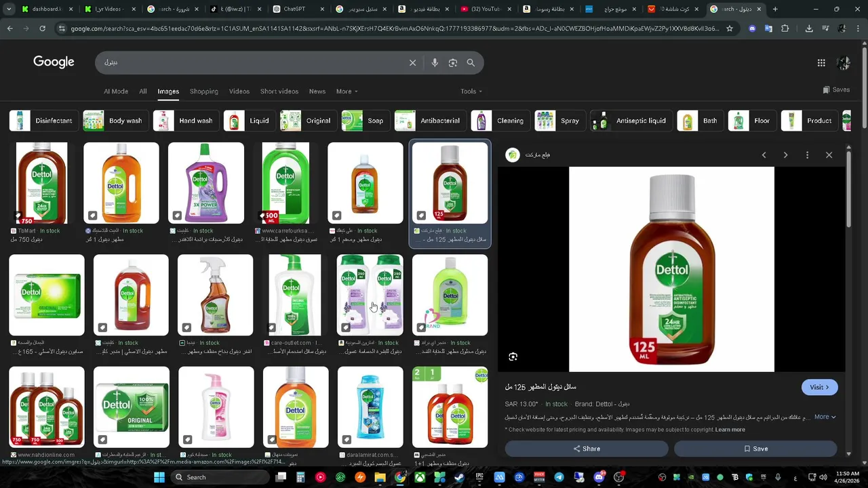Open green Dettol soap bar thumbnail
Viewport: 868px width, 488px height.
pyautogui.click(x=47, y=295)
